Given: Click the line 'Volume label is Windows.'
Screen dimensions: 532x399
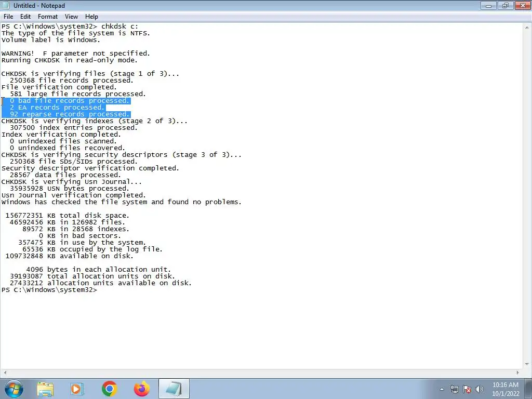Looking at the screenshot, I should click(51, 39).
